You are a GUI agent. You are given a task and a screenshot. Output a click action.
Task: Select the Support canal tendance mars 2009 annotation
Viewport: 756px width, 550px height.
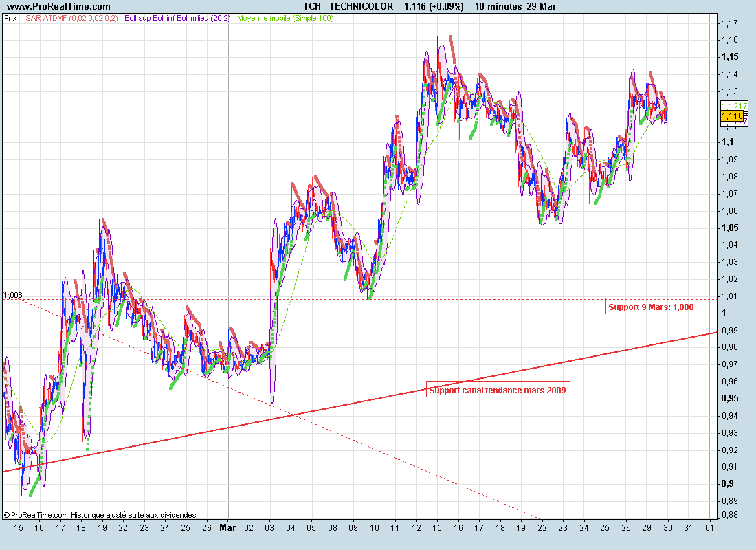[498, 390]
